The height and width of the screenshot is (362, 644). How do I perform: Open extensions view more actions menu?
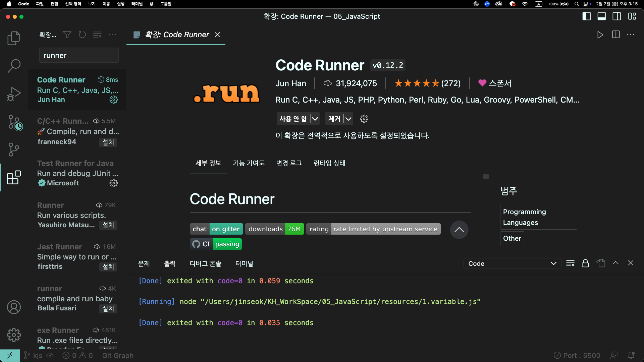112,35
